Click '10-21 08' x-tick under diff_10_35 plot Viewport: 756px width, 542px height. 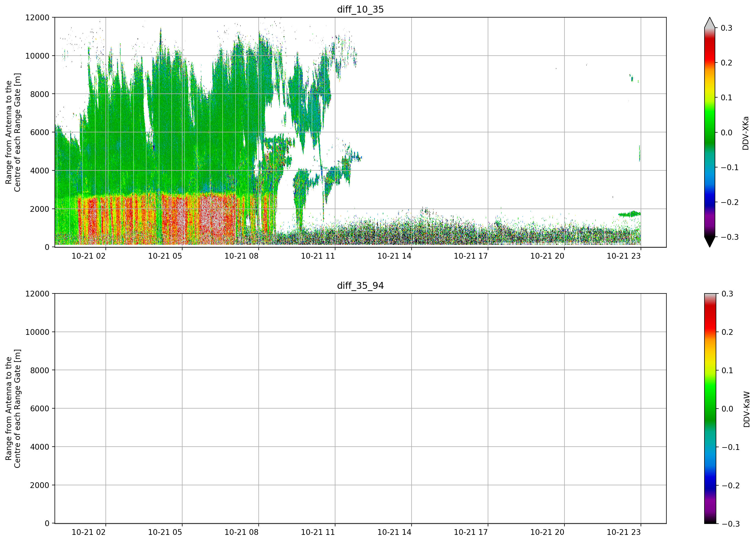(x=241, y=256)
